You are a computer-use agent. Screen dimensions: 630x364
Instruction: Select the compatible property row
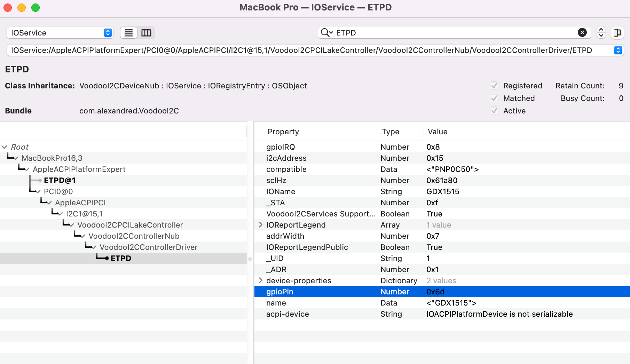pyautogui.click(x=442, y=169)
